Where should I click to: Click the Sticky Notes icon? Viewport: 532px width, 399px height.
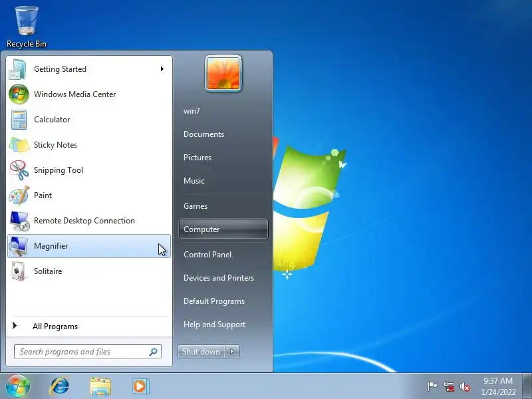click(x=19, y=145)
